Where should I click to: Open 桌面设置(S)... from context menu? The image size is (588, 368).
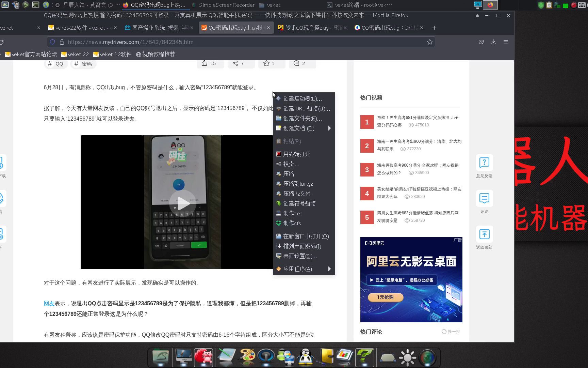(304, 256)
